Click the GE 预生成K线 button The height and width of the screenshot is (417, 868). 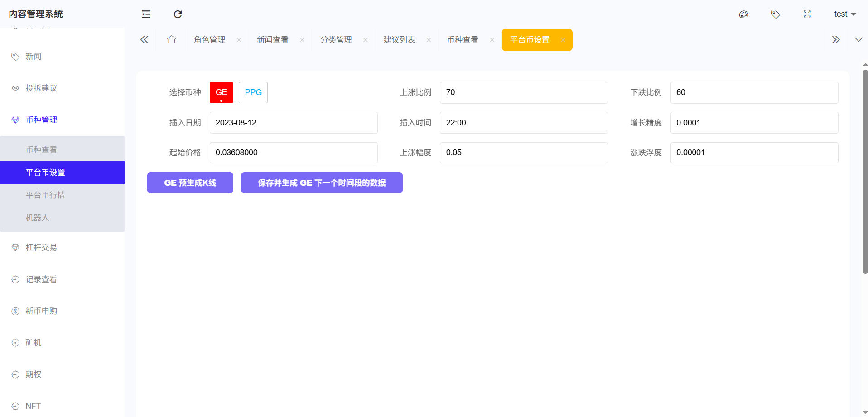[x=190, y=183]
